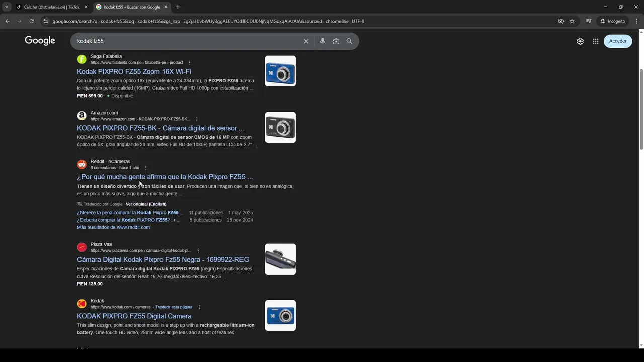Close the Calcifer TikTok tab

pos(86,7)
